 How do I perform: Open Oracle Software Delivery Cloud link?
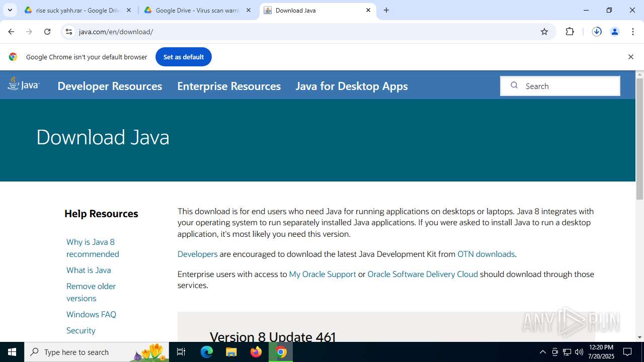tap(423, 274)
